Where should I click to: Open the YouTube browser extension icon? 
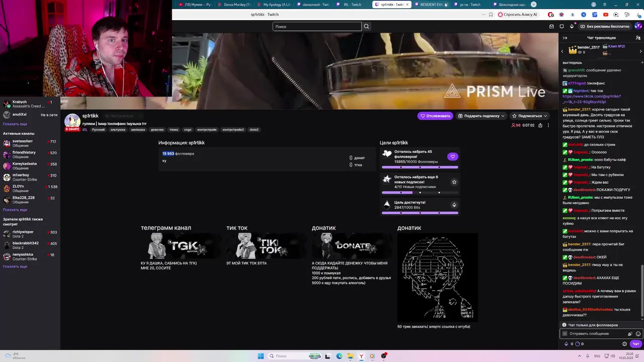(605, 15)
